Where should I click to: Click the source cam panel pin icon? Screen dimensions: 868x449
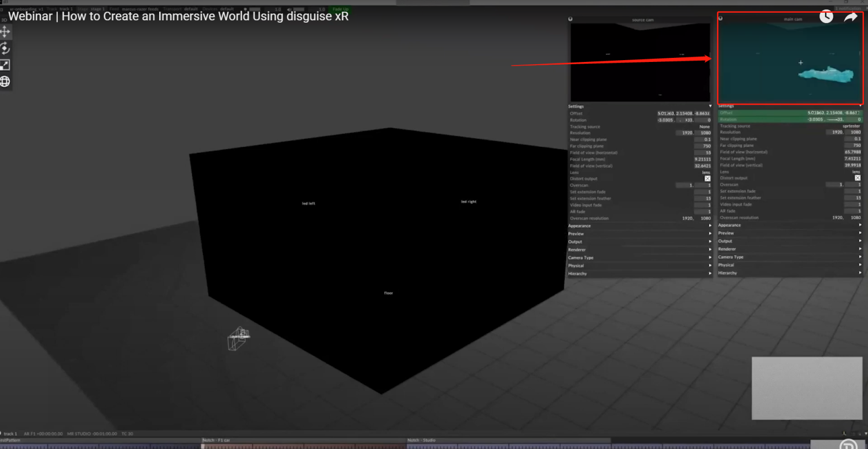(x=571, y=19)
